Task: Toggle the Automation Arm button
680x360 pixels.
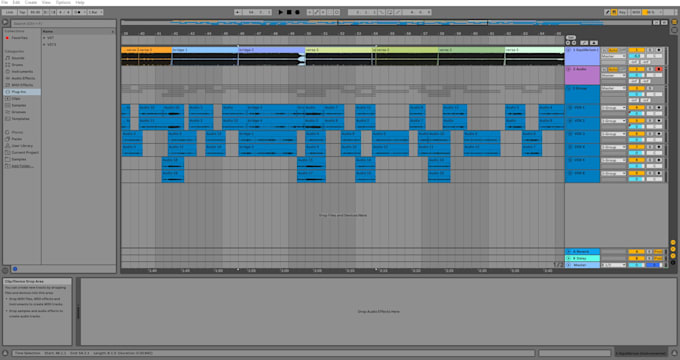Action: click(x=316, y=12)
